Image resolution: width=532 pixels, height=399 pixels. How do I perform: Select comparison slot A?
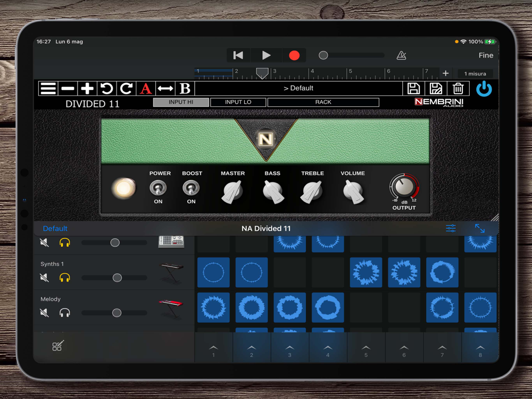click(x=146, y=88)
